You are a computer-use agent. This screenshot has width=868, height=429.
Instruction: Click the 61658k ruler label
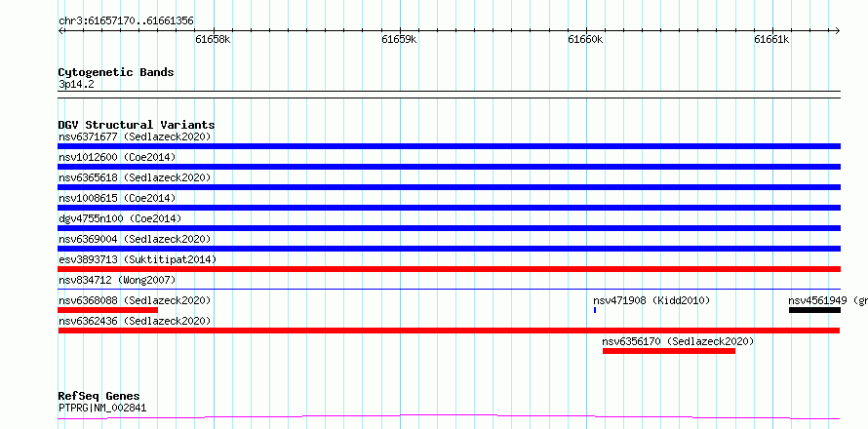214,39
